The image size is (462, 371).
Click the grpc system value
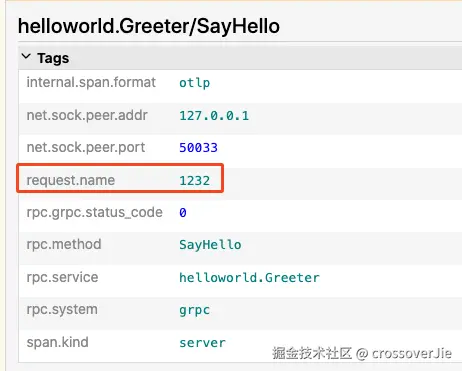point(195,310)
